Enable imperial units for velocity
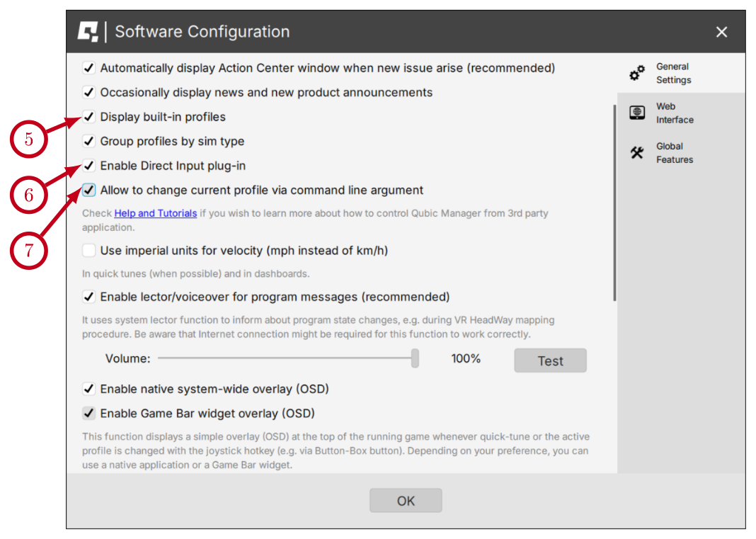Screen dimensions: 756x539 pyautogui.click(x=89, y=250)
